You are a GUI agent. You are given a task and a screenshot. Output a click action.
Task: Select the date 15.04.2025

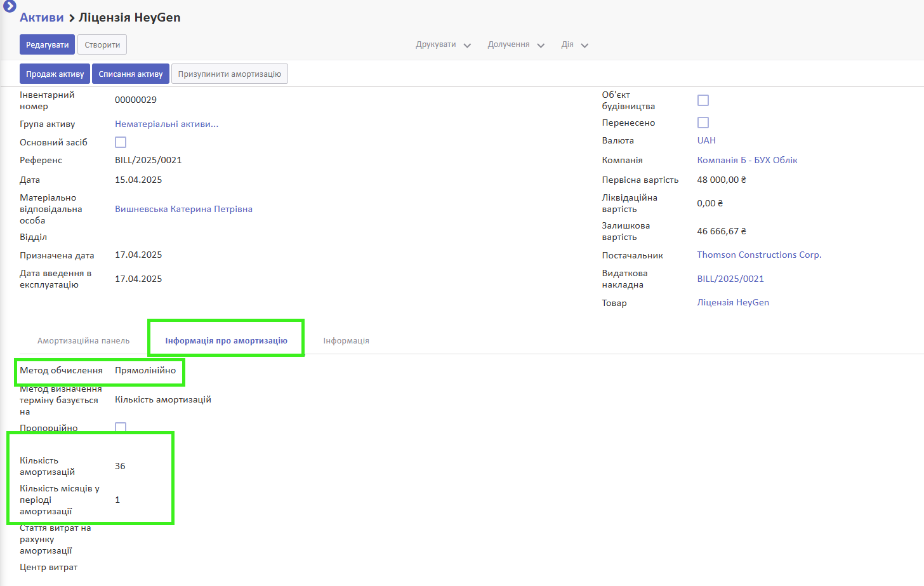138,180
